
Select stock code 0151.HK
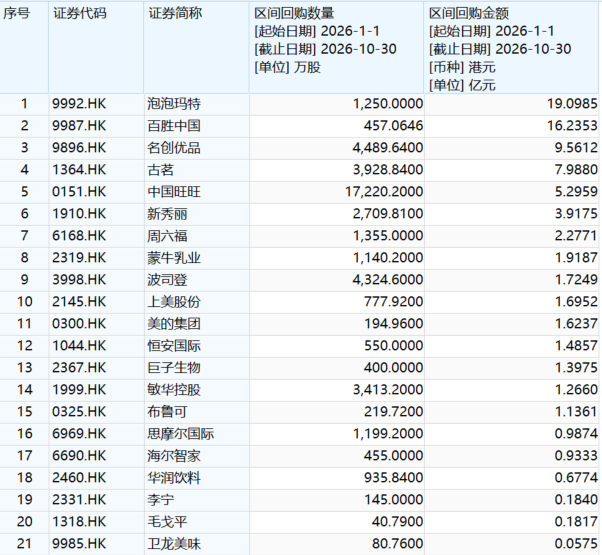point(79,192)
